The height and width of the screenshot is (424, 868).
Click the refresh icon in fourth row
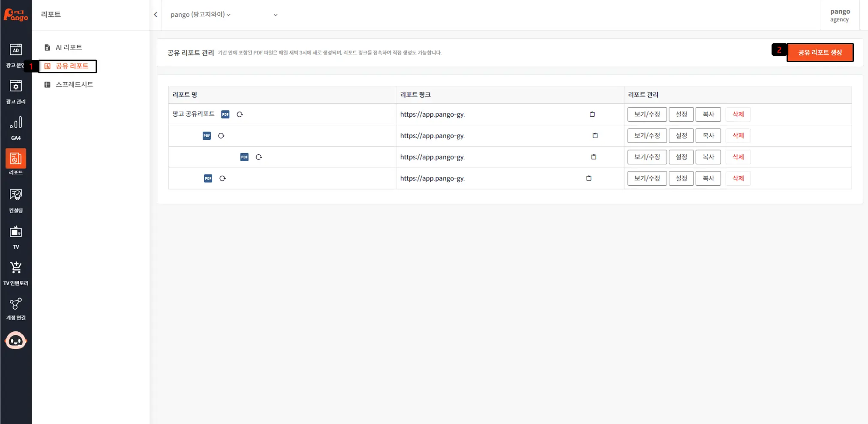tap(222, 178)
